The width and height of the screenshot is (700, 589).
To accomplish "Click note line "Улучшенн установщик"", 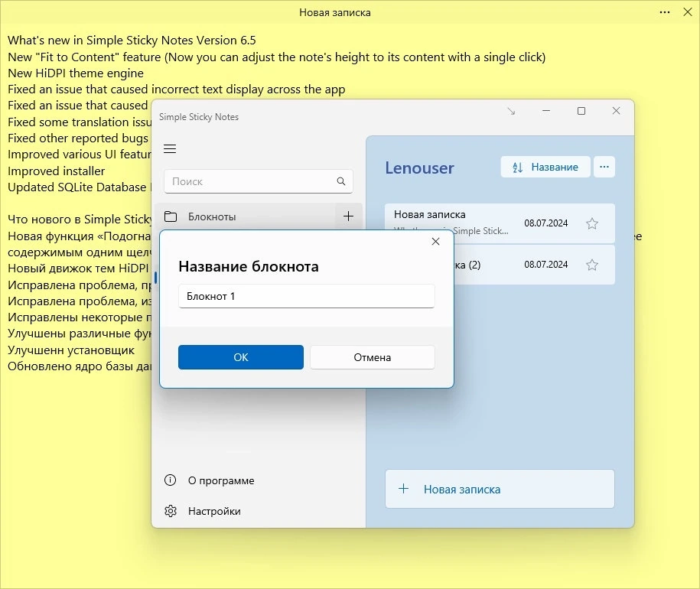I will point(71,350).
